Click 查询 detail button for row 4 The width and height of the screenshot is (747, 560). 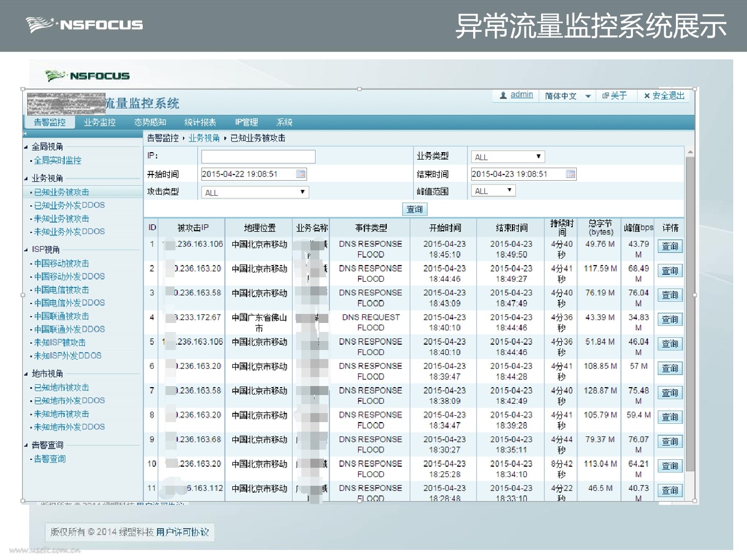[x=670, y=320]
